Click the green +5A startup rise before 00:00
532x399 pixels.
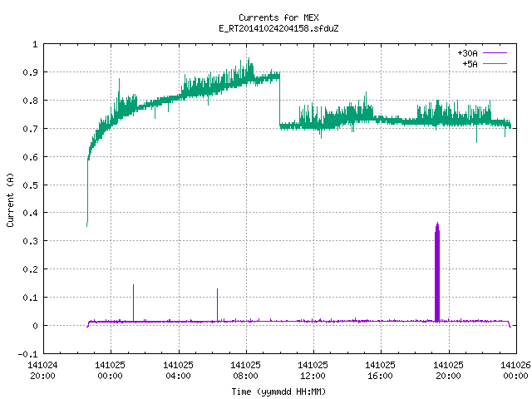coord(87,192)
